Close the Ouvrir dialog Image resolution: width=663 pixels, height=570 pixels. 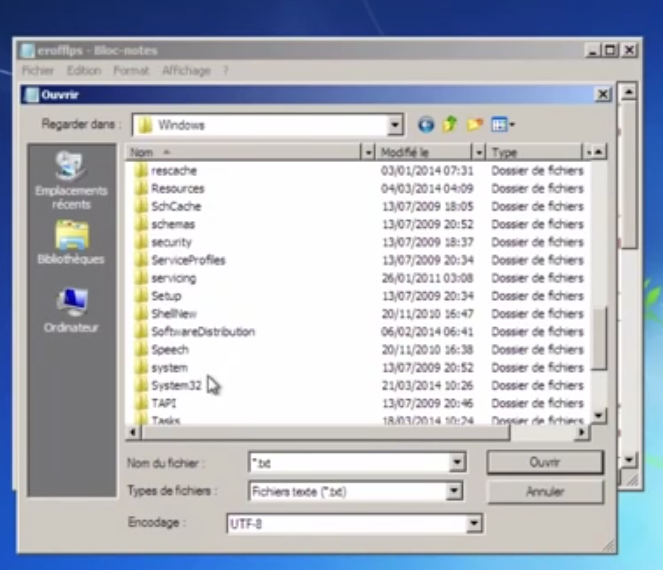603,94
